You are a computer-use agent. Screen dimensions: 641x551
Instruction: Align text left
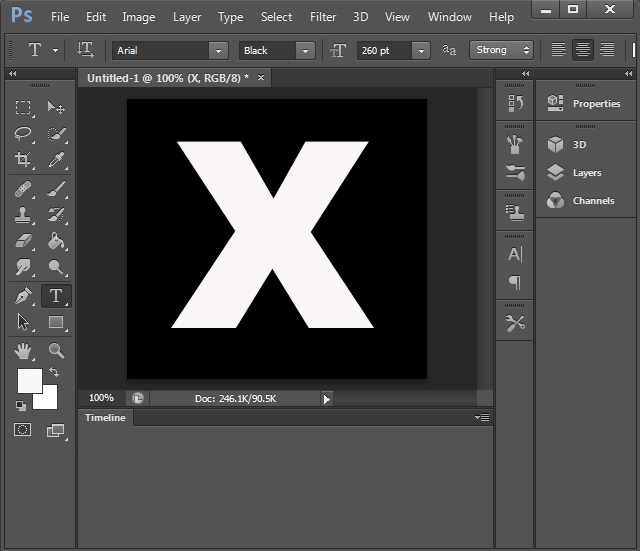coord(558,50)
